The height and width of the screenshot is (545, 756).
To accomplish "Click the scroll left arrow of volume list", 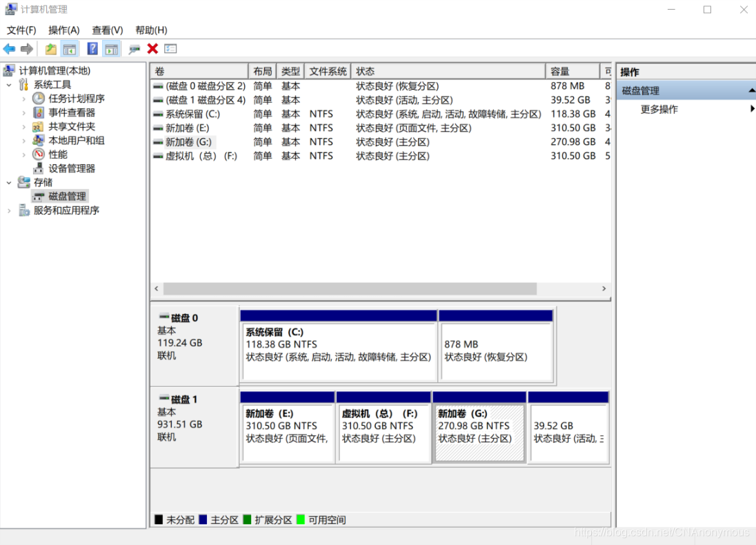I will point(156,288).
